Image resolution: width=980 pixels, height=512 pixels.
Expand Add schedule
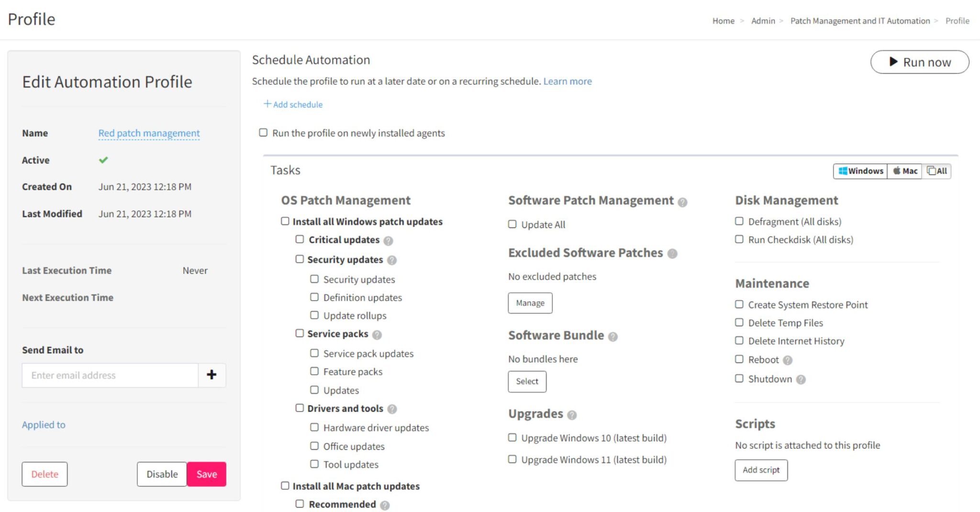point(293,104)
